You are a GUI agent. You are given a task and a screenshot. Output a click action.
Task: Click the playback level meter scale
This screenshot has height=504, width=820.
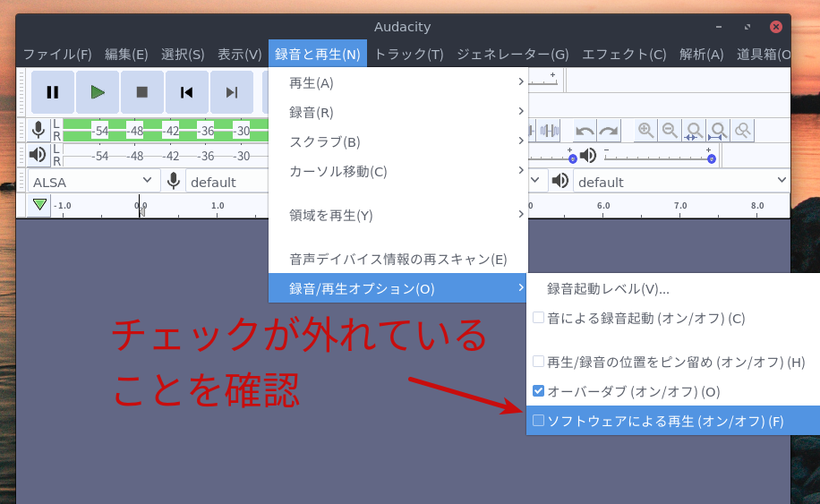(166, 155)
